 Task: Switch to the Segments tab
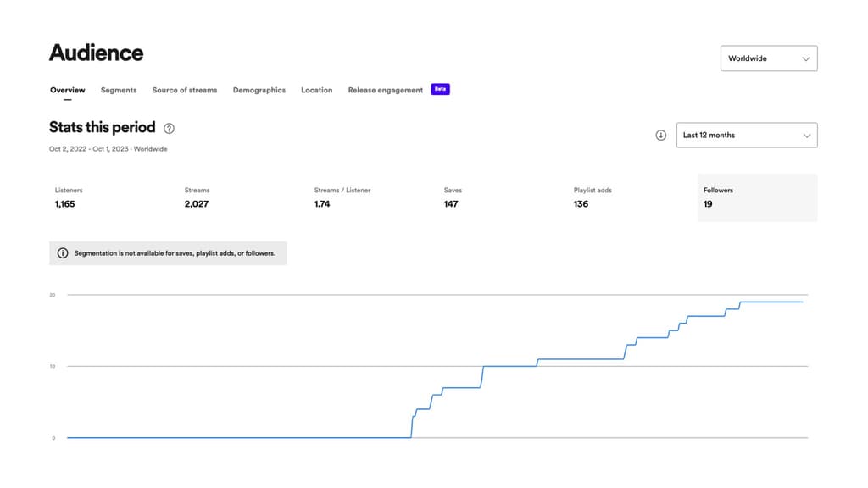(x=119, y=90)
